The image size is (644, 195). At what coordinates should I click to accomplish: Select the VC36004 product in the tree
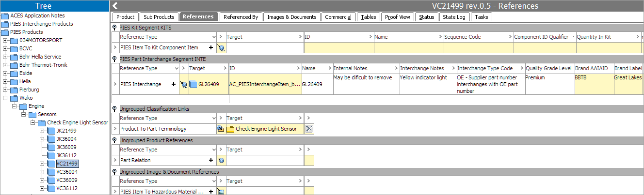click(x=66, y=172)
